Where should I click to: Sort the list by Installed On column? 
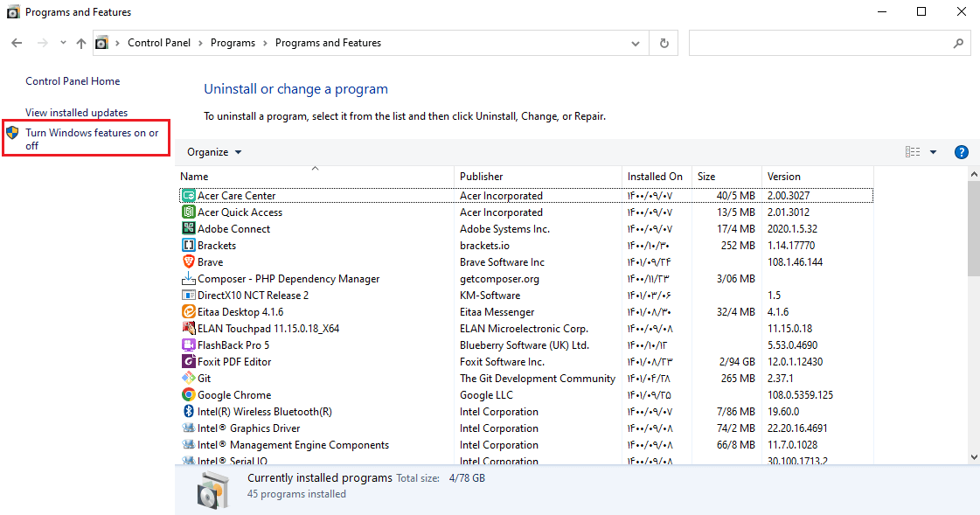(657, 177)
